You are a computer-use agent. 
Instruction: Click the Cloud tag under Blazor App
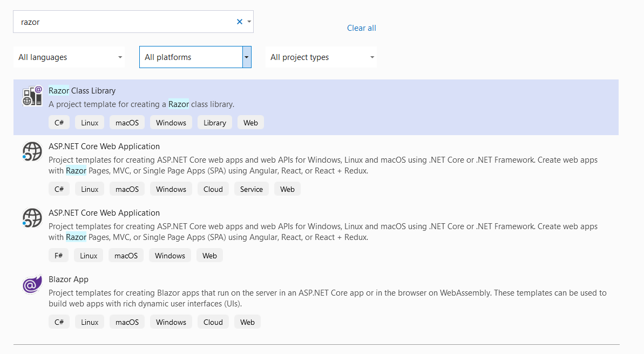[213, 322]
